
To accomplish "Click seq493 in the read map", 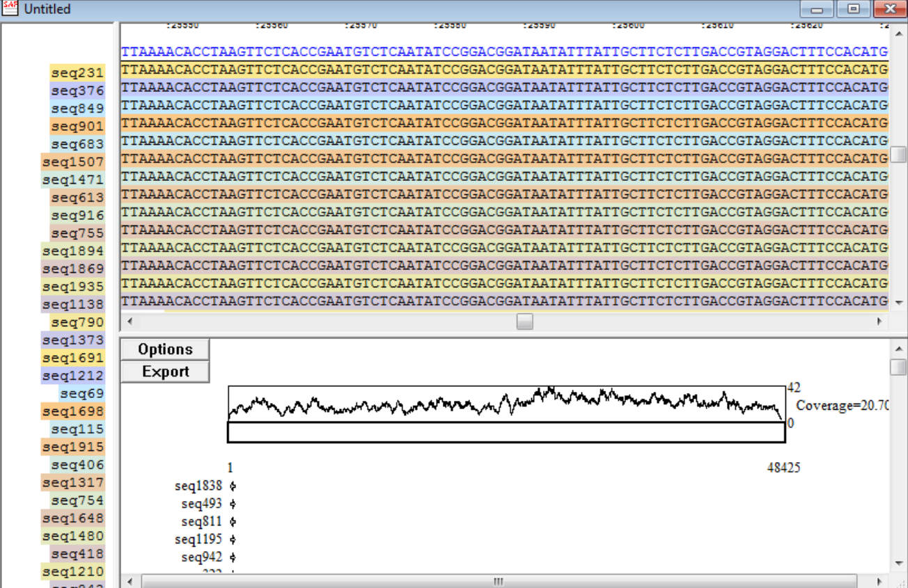I will 202,504.
